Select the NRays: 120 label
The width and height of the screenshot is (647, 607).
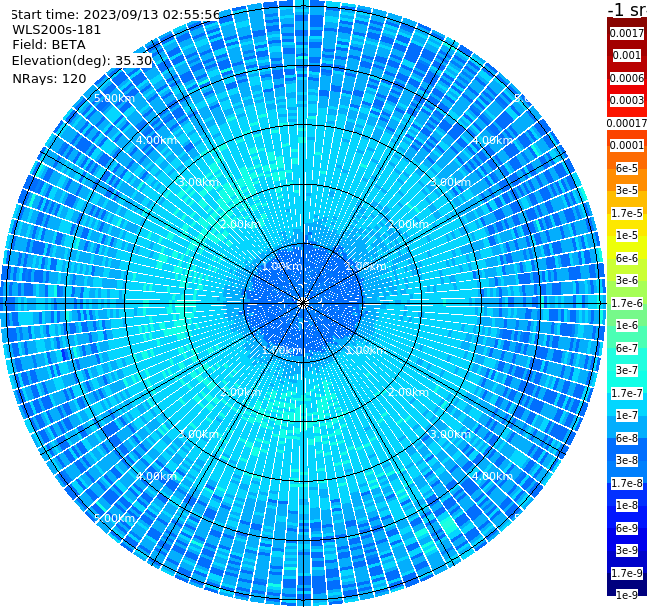[x=49, y=78]
